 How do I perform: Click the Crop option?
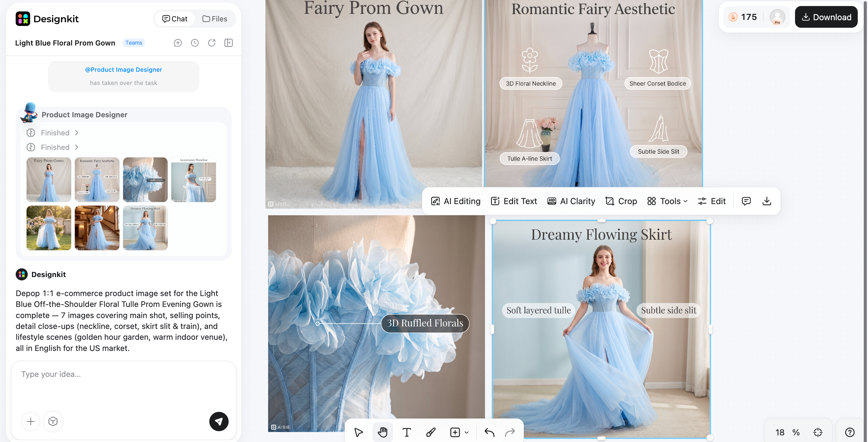[x=621, y=201]
